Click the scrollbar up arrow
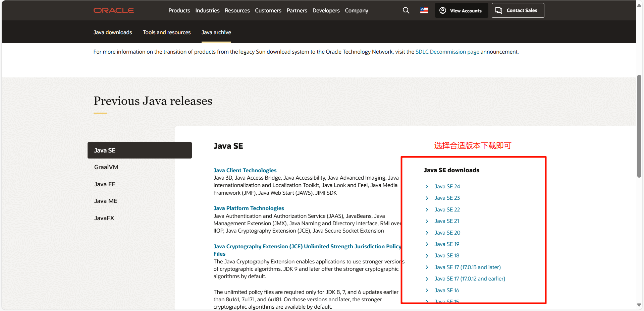The height and width of the screenshot is (311, 644). 639,5
